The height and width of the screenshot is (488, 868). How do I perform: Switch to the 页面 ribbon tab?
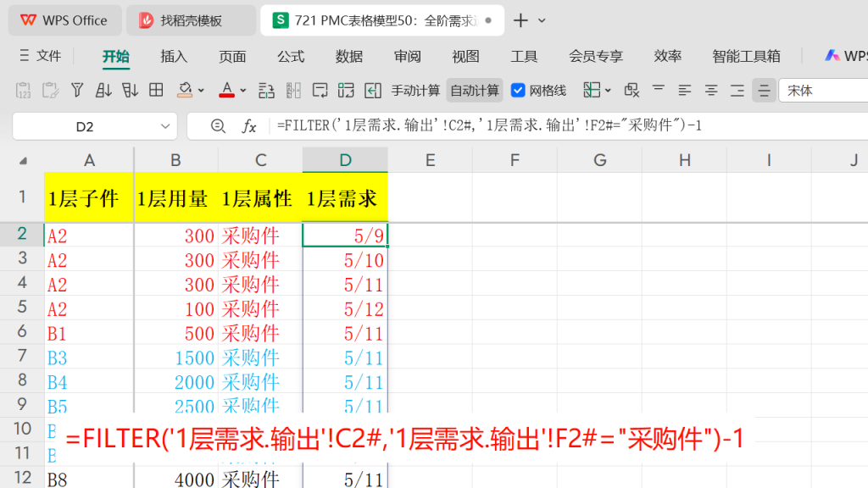[x=232, y=56]
